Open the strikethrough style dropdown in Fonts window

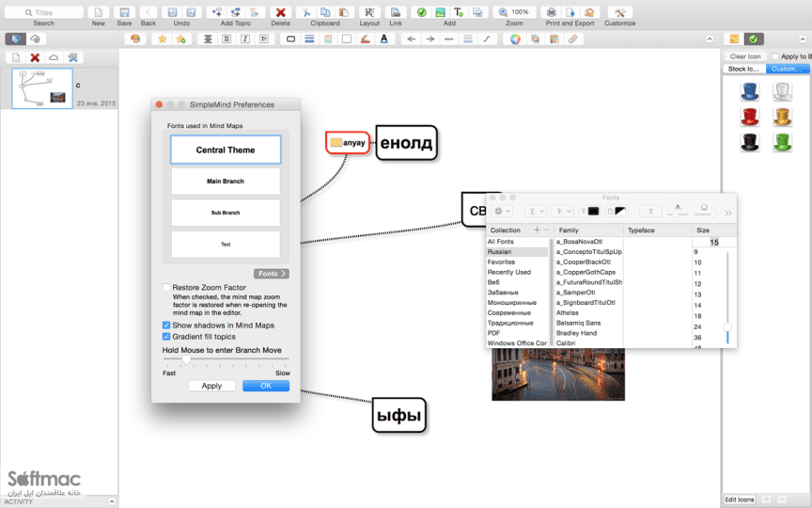[562, 211]
